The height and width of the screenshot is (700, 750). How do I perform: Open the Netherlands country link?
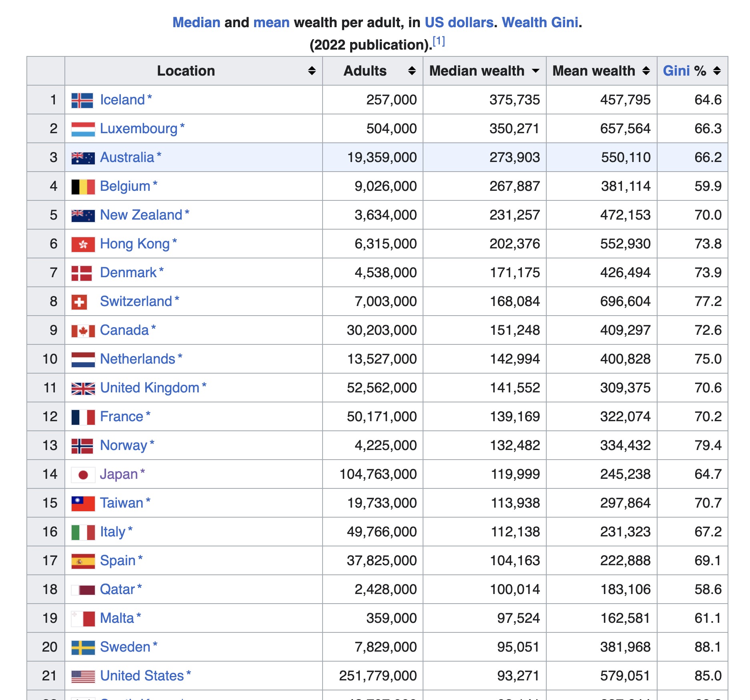(x=137, y=359)
